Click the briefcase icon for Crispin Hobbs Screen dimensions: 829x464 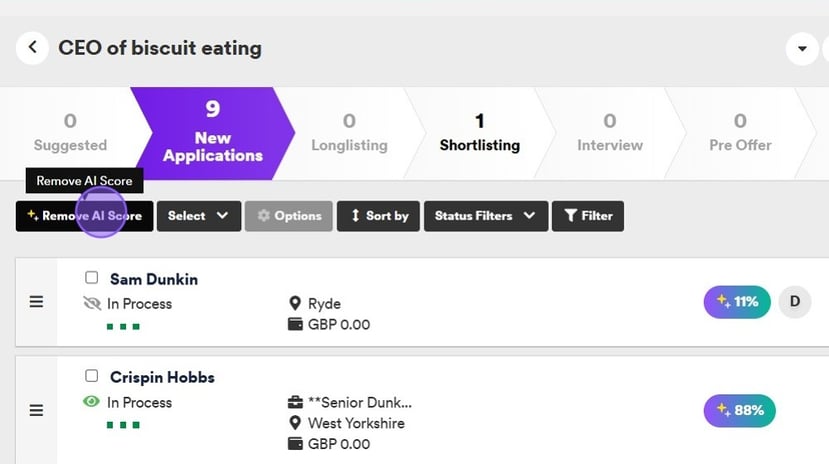coord(295,403)
